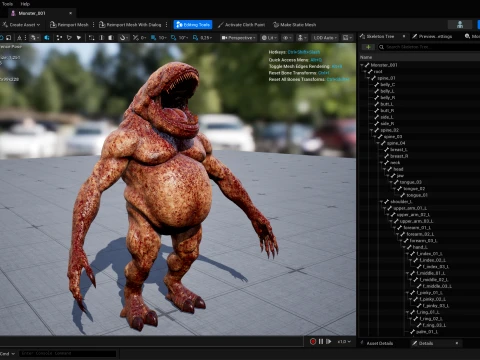Open the x1.0 playback speed dropdown

tap(344, 342)
